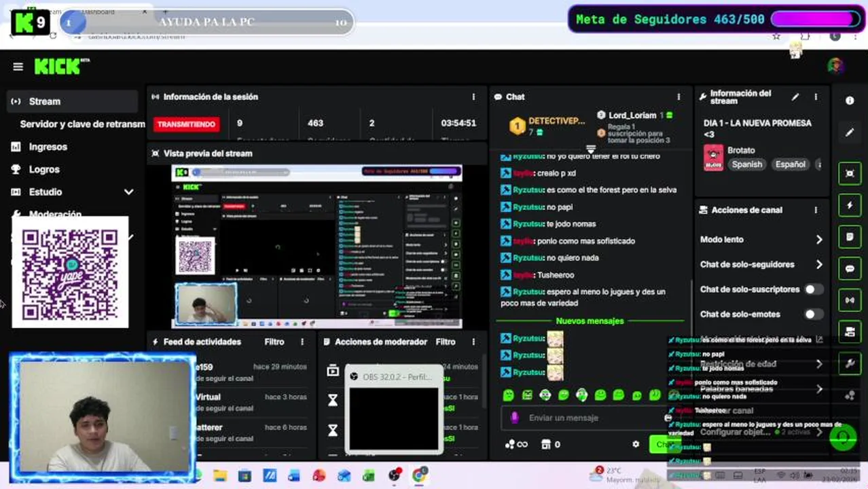Click Meta de Seguidores progress bar
This screenshot has height=489, width=868.
(815, 19)
